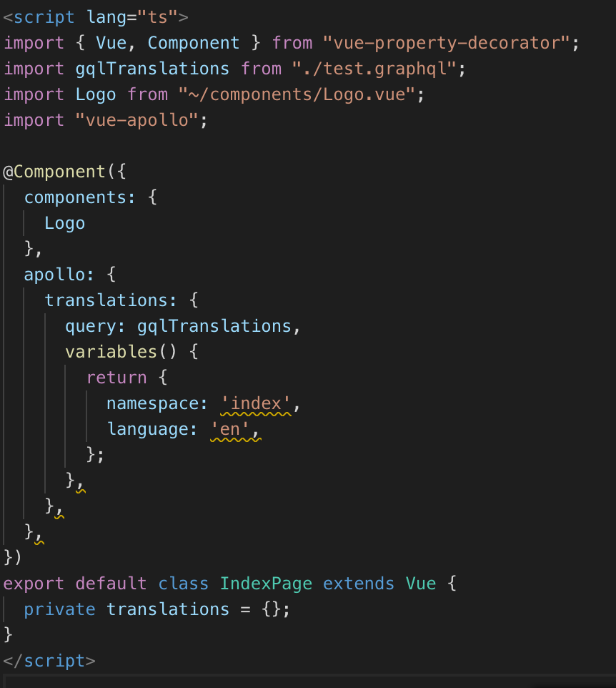Click the "class" keyword
The height and width of the screenshot is (688, 616).
click(x=183, y=584)
